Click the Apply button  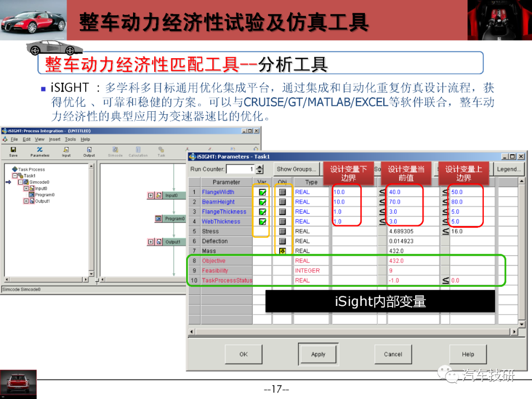(318, 354)
